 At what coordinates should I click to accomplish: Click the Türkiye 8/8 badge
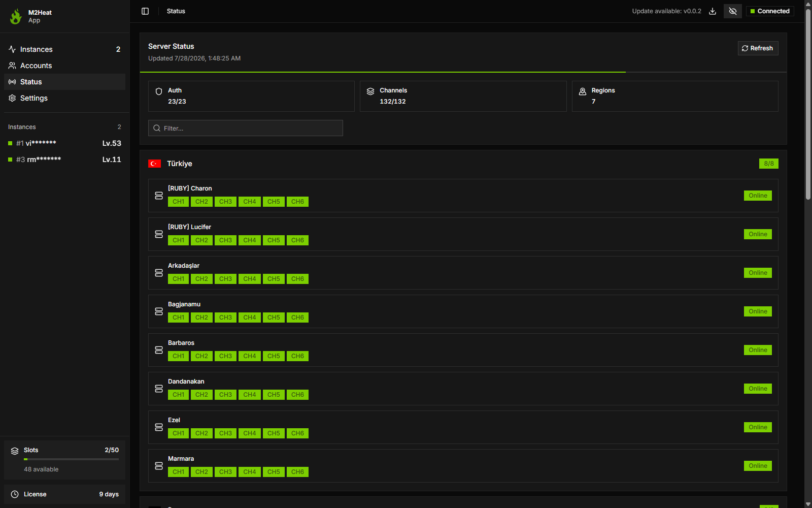click(x=769, y=164)
